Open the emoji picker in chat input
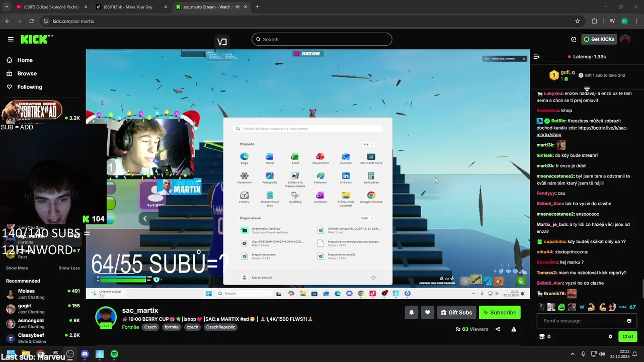This screenshot has height=362, width=644. pos(629,321)
